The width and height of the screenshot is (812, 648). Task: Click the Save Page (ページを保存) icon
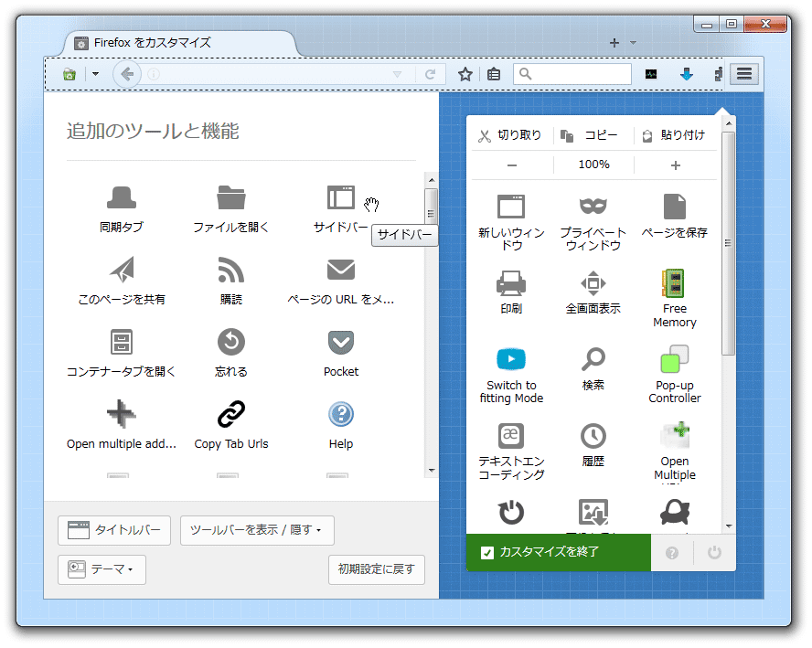click(x=675, y=207)
